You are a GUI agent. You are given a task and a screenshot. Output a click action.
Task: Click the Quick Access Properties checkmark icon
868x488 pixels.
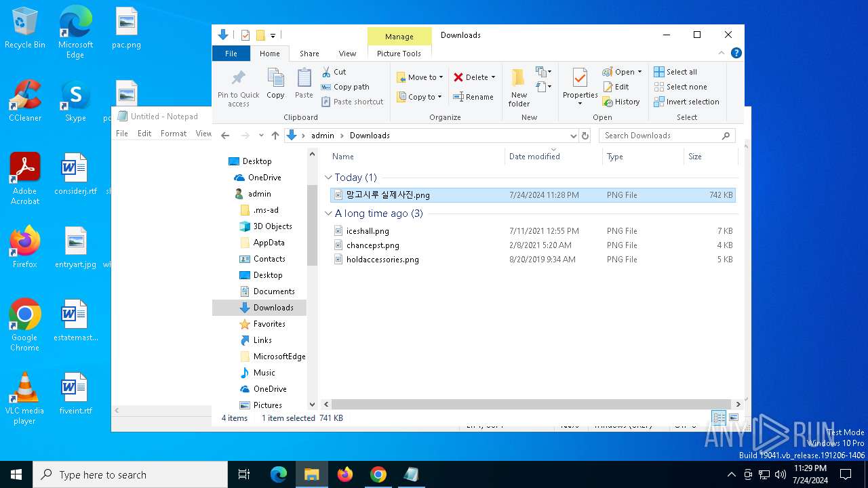[245, 35]
